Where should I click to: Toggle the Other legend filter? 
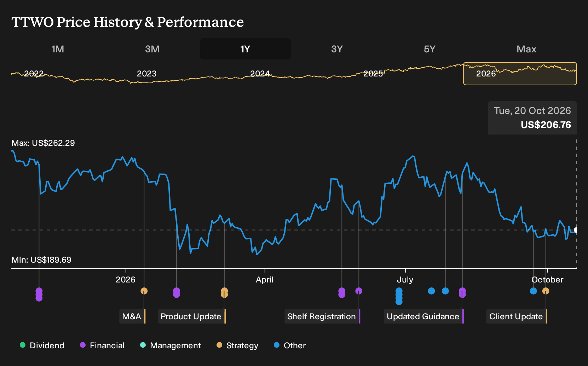pos(290,345)
